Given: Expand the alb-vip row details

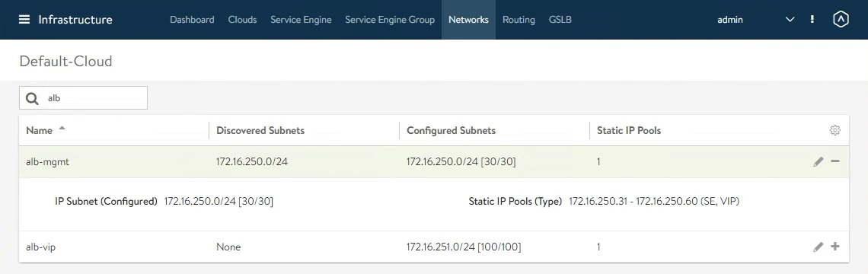Looking at the screenshot, I should pos(835,247).
